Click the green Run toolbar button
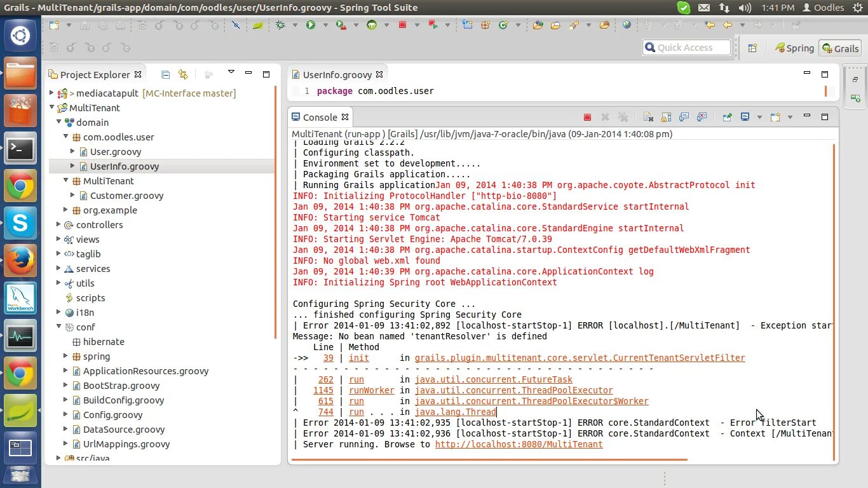 click(311, 25)
